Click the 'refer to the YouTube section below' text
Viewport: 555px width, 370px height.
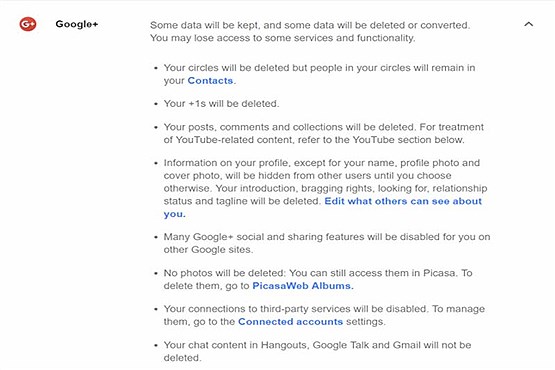(x=381, y=140)
